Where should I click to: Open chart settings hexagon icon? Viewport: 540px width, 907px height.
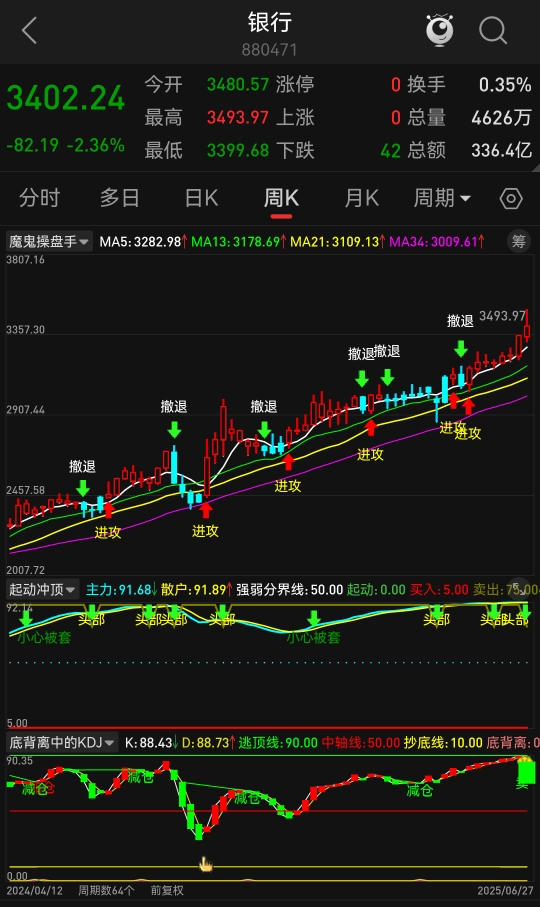click(511, 198)
